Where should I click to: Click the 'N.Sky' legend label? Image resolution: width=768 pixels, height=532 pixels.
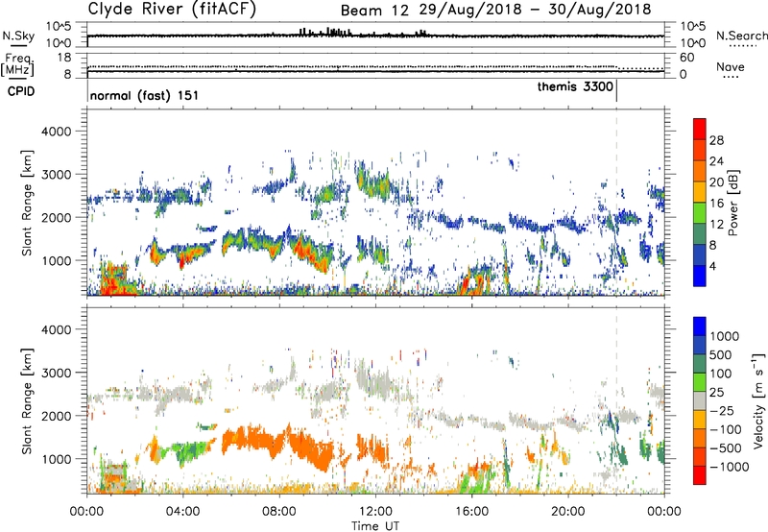coord(18,36)
